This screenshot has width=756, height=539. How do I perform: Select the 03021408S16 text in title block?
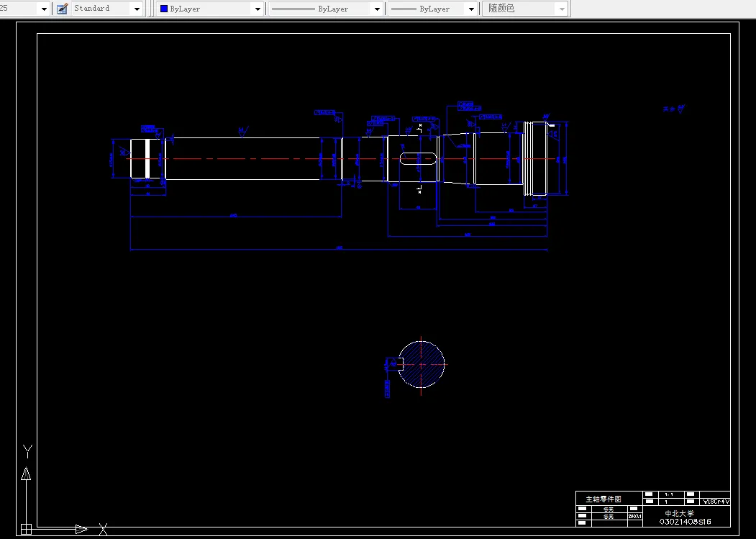click(x=685, y=522)
